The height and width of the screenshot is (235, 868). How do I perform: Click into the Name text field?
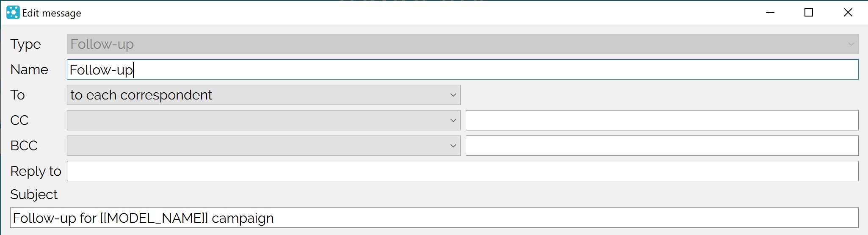pyautogui.click(x=462, y=69)
